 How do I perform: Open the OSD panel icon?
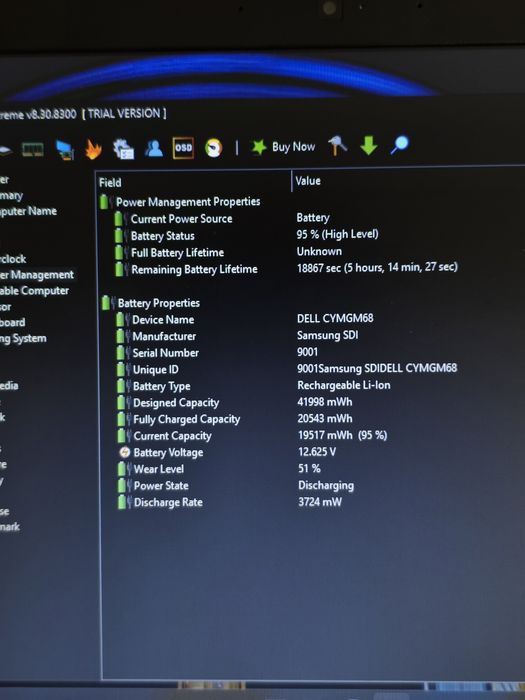coord(183,148)
